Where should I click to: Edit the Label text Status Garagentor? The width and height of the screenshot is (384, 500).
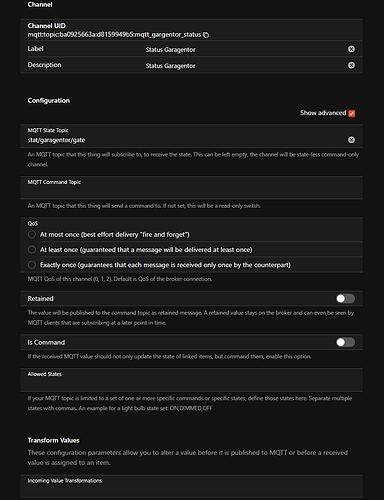(x=170, y=50)
